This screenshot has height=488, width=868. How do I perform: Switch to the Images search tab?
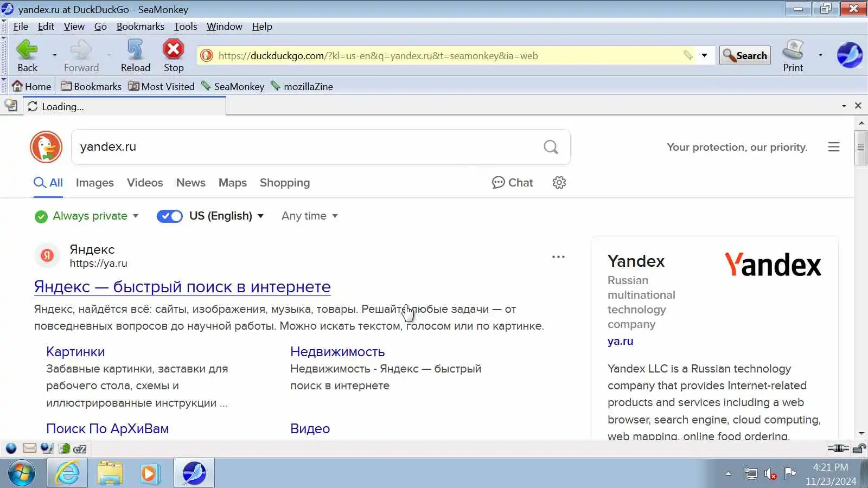95,183
